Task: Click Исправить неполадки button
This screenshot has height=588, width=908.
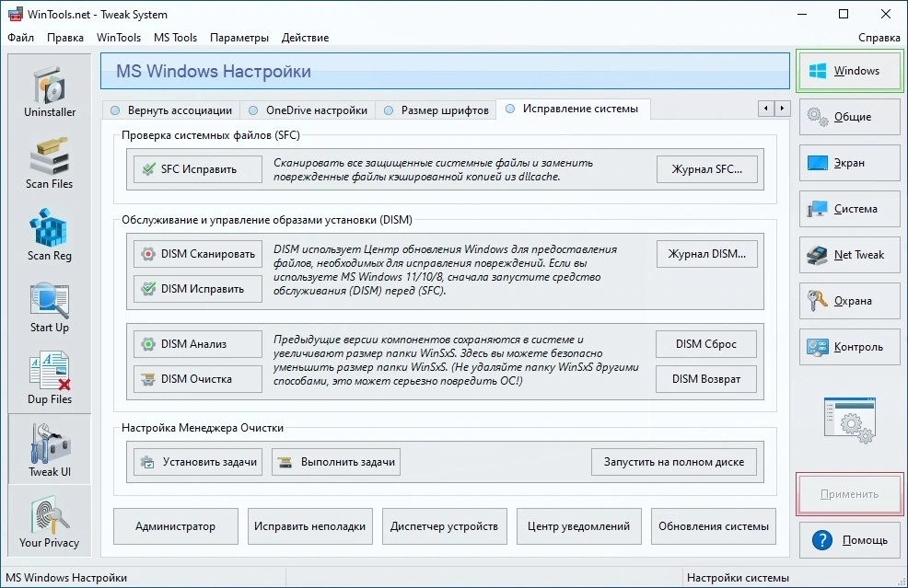Action: [309, 526]
